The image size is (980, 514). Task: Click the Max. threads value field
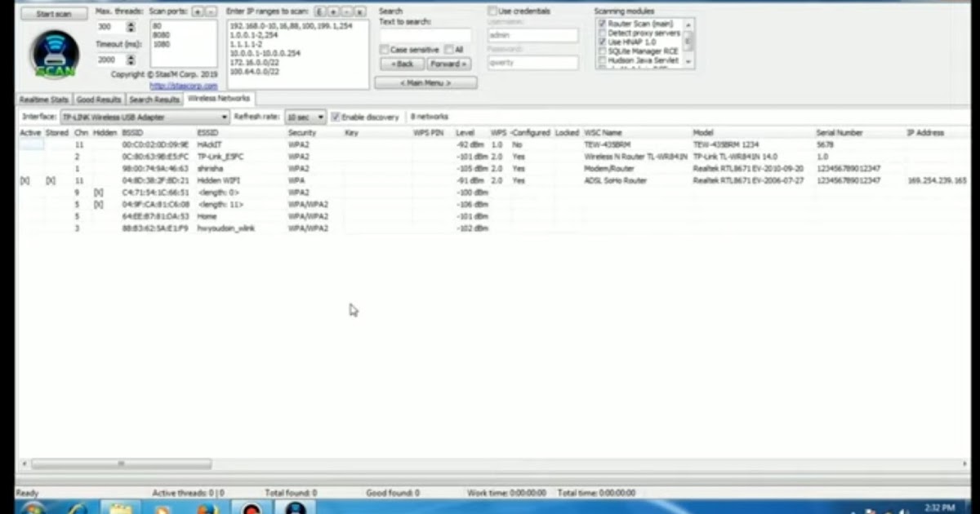[110, 27]
